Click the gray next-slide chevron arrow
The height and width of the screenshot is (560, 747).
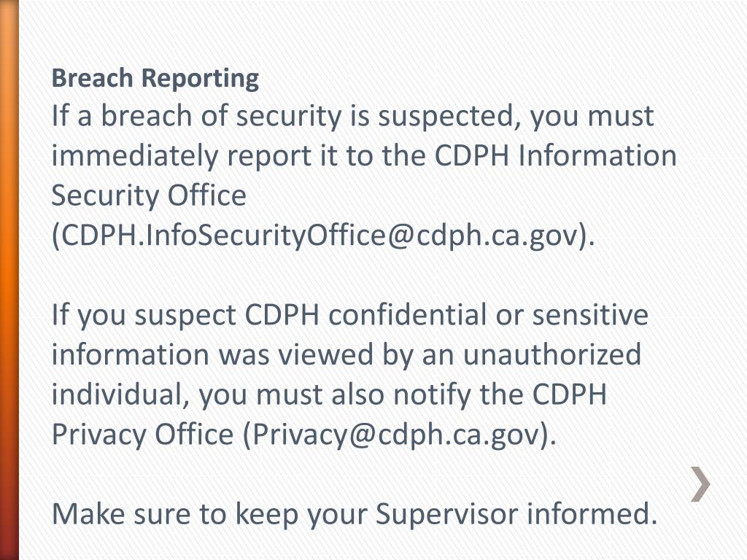pos(700,484)
